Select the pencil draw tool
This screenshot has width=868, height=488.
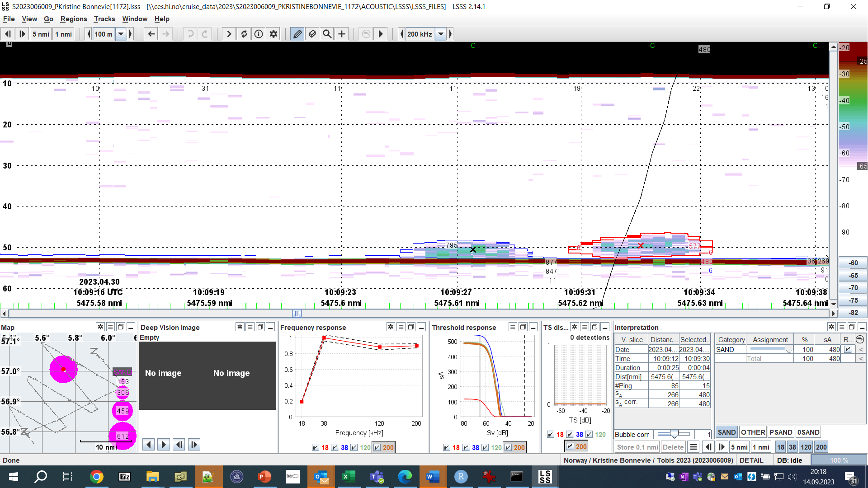(297, 34)
